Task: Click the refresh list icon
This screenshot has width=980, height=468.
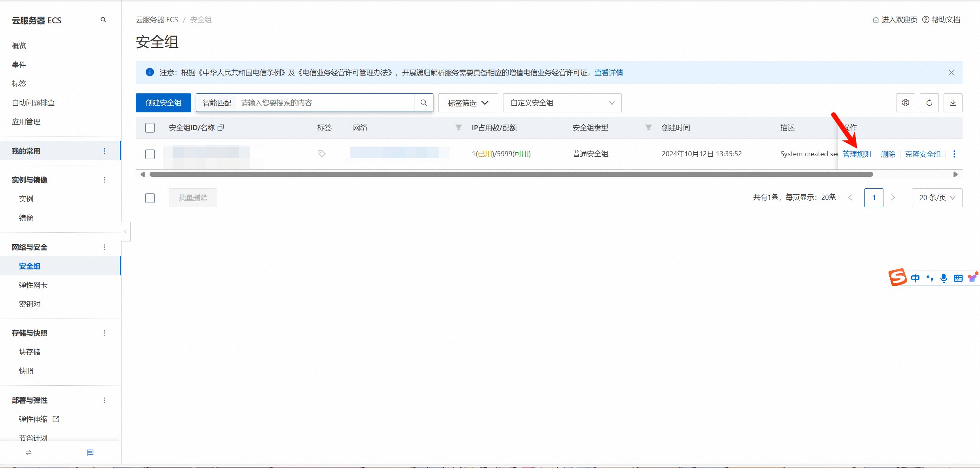Action: click(929, 103)
